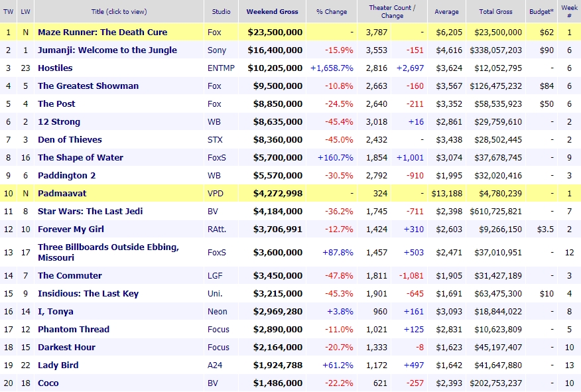Open the Lady Bird movie link
Screen dimensions: 581x392
[x=58, y=365]
